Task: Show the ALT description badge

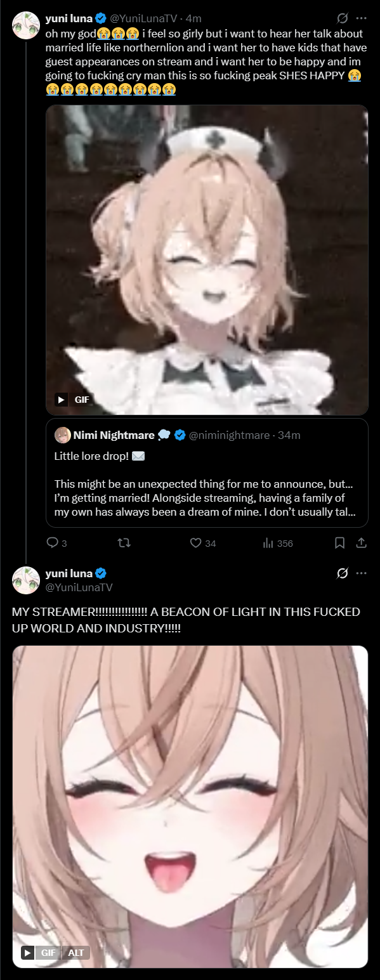Action: (x=76, y=953)
